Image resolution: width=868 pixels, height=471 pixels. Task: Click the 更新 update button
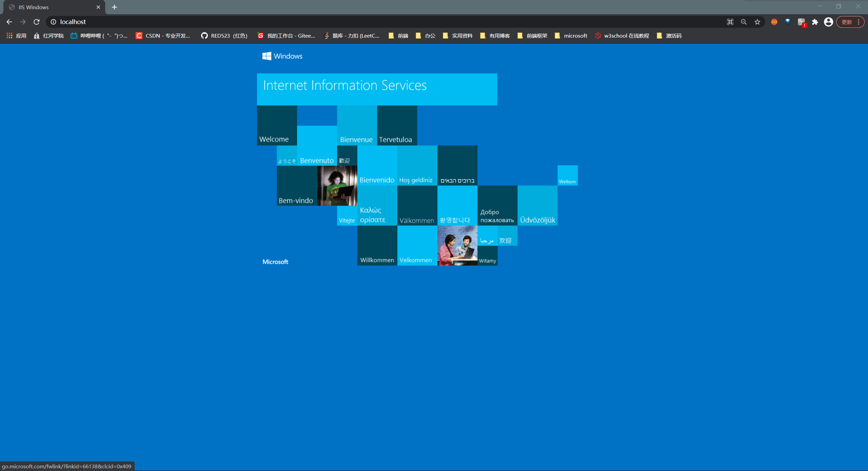(x=847, y=22)
